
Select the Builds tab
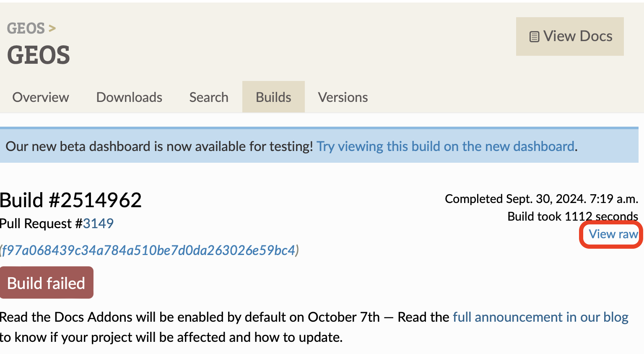click(x=273, y=97)
